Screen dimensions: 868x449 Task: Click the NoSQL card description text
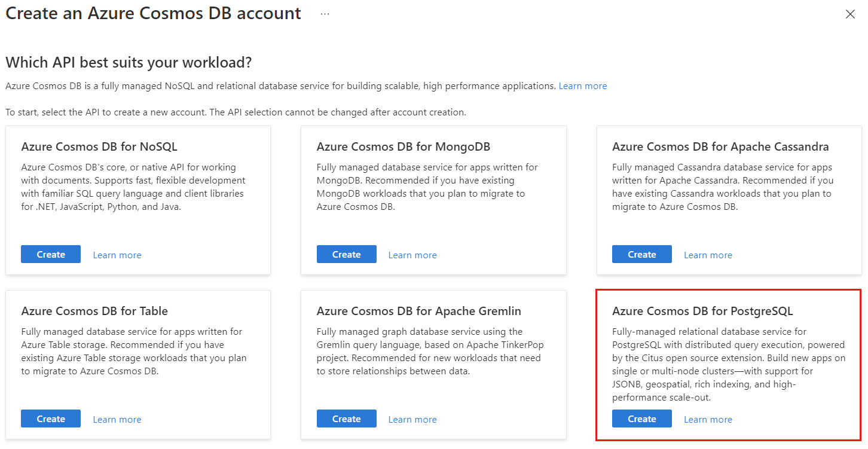click(133, 187)
